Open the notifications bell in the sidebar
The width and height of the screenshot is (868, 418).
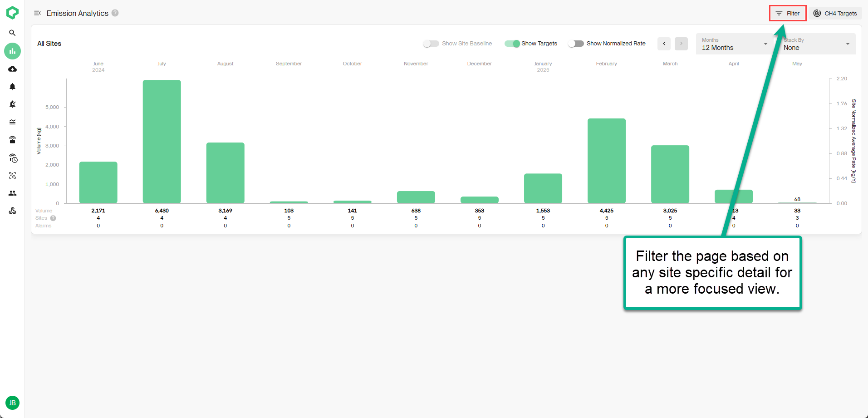pos(12,87)
